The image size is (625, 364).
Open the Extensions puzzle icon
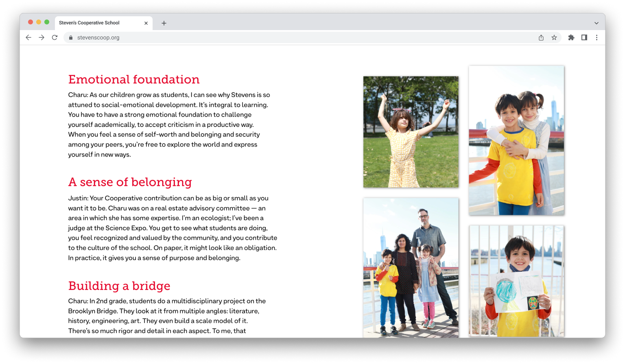[x=571, y=37]
